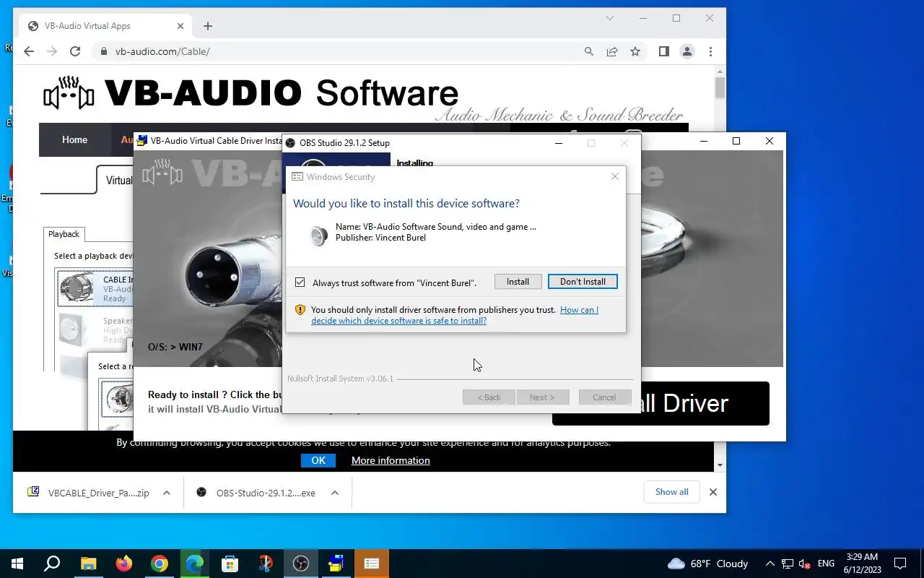Switch to Chrome in taskbar

tap(159, 564)
